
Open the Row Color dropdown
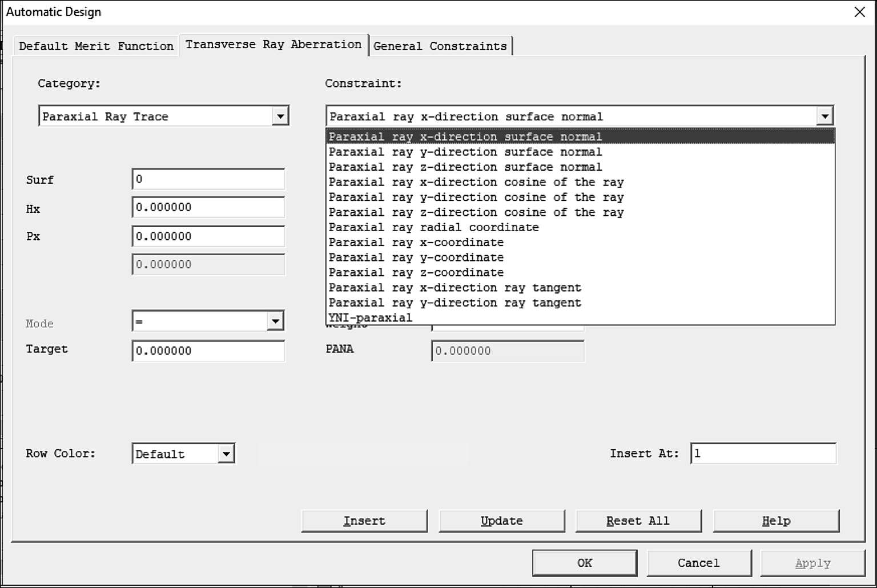(x=226, y=454)
